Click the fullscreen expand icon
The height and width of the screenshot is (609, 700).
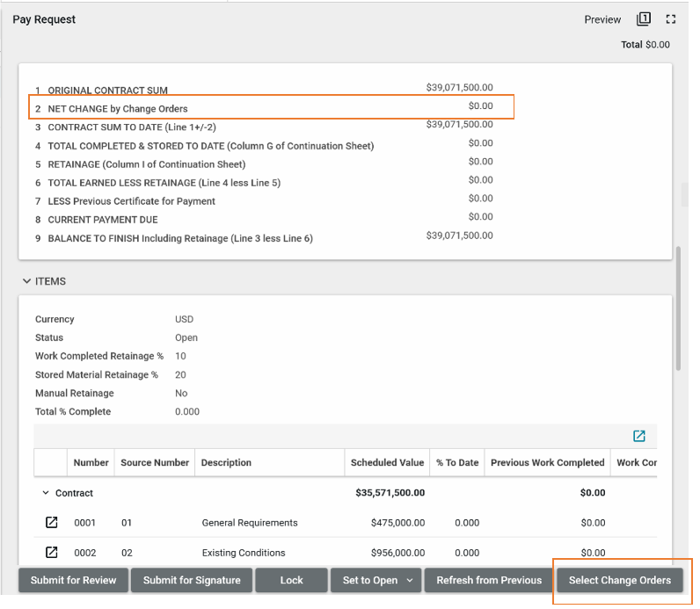point(671,19)
